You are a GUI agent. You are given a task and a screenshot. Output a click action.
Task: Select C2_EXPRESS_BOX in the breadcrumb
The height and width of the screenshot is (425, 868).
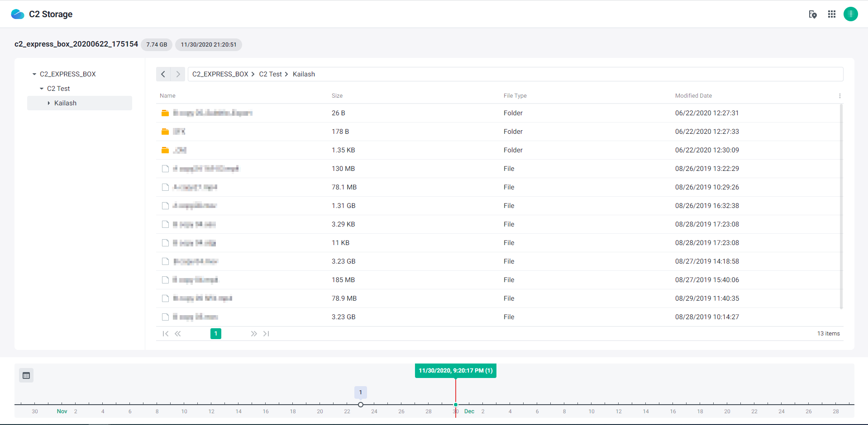click(x=220, y=74)
